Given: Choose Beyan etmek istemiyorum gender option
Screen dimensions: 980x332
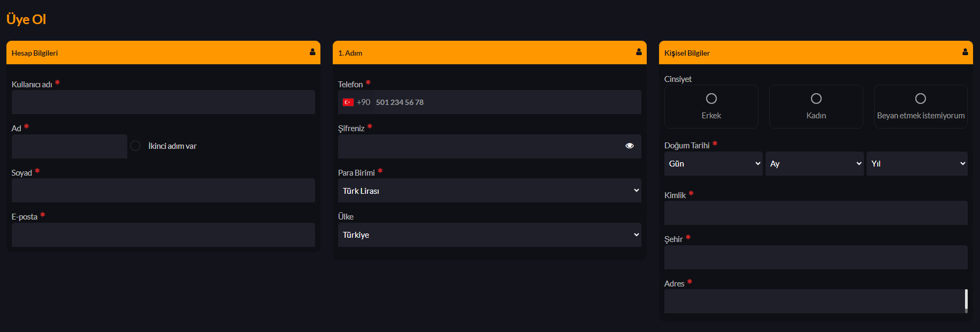Looking at the screenshot, I should point(921,99).
